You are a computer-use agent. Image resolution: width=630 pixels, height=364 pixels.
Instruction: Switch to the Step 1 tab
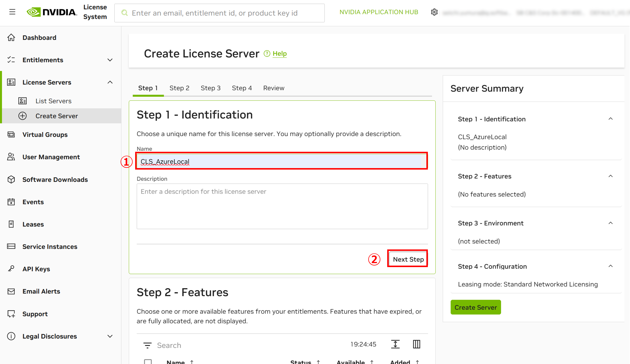point(148,88)
